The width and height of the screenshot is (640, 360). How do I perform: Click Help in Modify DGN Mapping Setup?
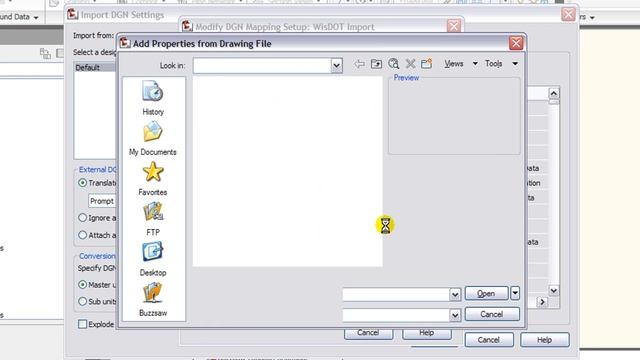pyautogui.click(x=427, y=333)
